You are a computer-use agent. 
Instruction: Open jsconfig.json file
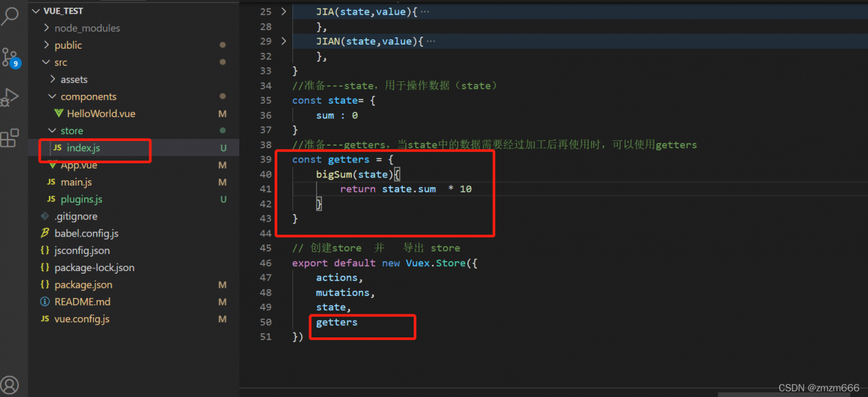[82, 250]
